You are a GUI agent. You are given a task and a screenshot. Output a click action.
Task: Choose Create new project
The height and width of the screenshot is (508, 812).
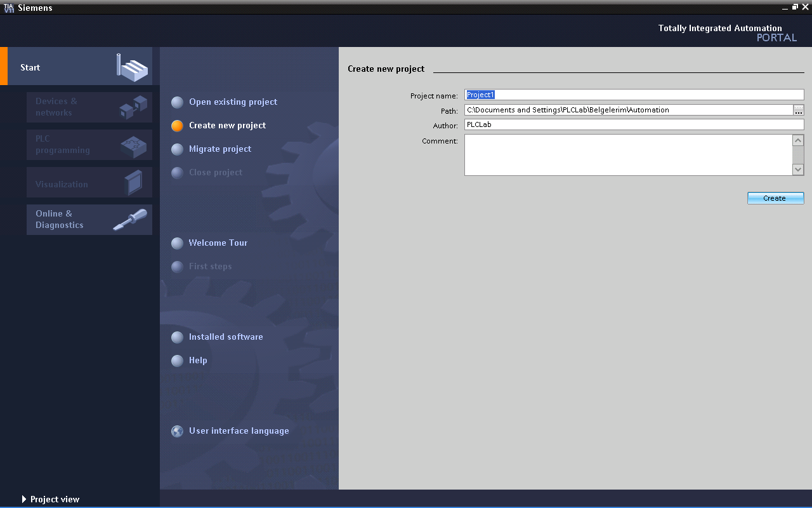click(227, 125)
